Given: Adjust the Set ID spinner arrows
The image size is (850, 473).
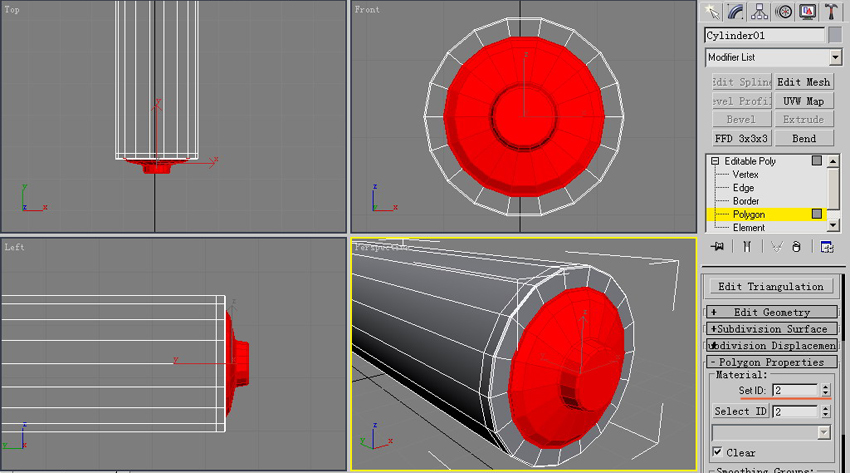Looking at the screenshot, I should pyautogui.click(x=825, y=390).
